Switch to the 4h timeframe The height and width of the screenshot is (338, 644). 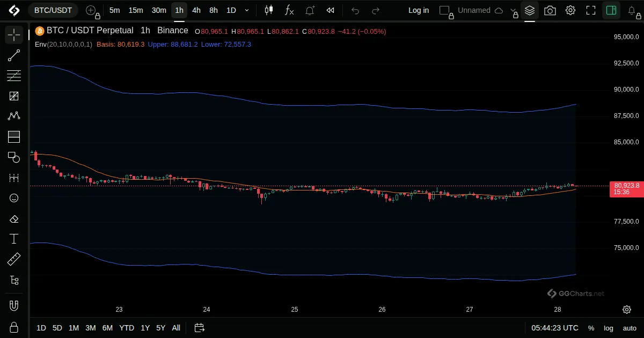click(196, 10)
